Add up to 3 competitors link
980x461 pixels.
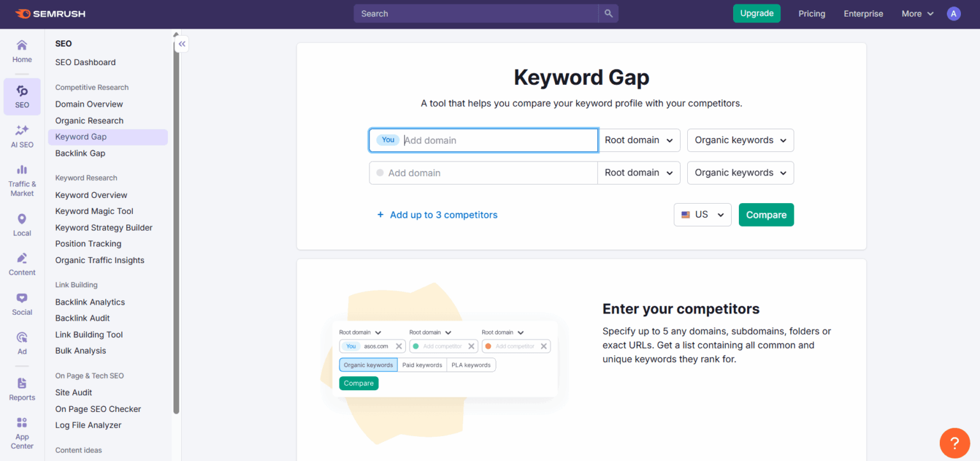click(x=437, y=215)
